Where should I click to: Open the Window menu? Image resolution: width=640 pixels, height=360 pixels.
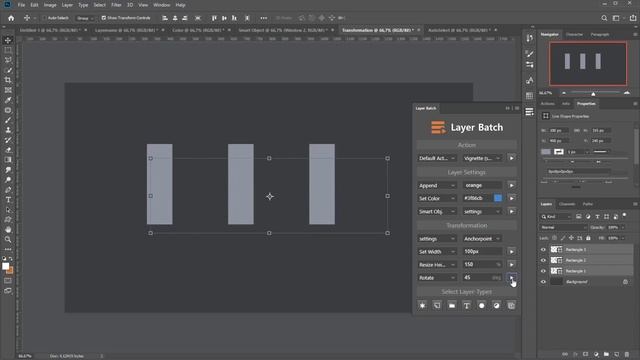coord(162,5)
